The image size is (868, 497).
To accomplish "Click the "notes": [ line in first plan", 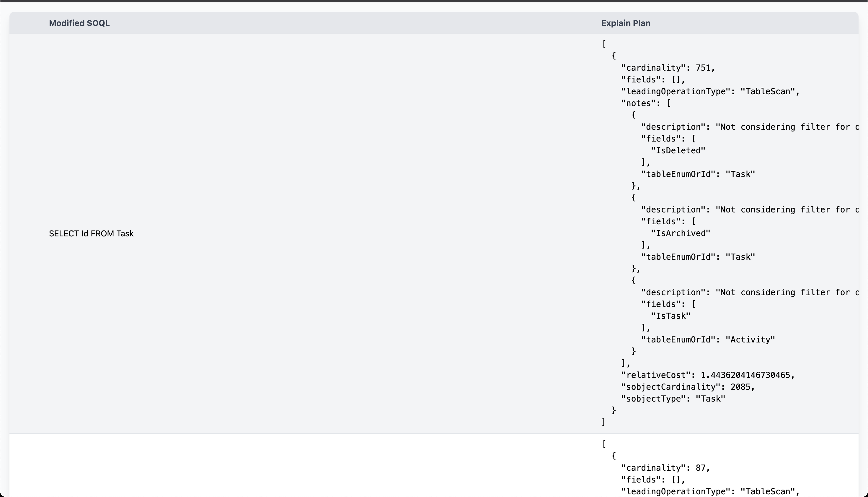I will point(646,103).
